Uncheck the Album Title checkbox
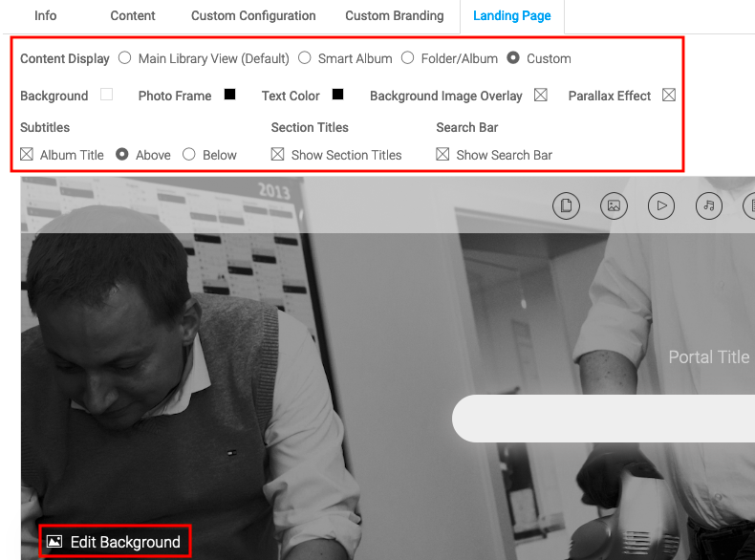 point(27,155)
